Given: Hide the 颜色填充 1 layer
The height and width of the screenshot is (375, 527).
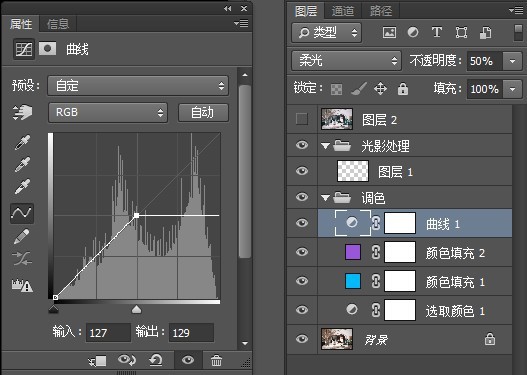Looking at the screenshot, I should point(302,281).
